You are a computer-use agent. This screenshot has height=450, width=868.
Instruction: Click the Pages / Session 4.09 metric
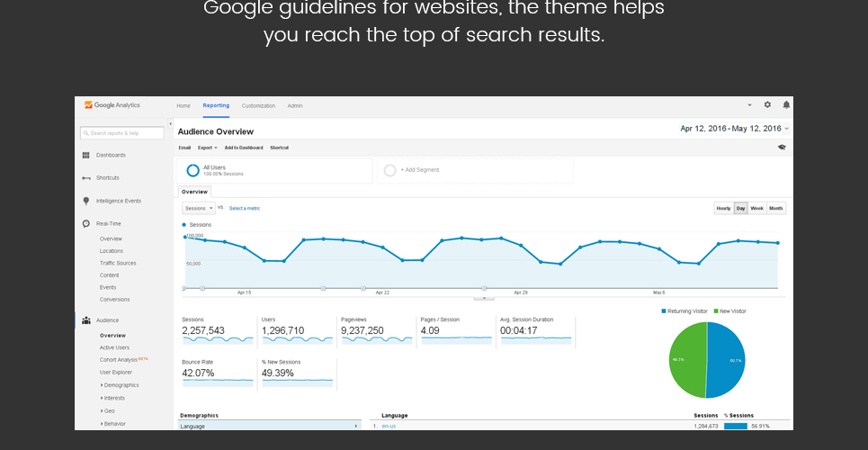tap(457, 331)
